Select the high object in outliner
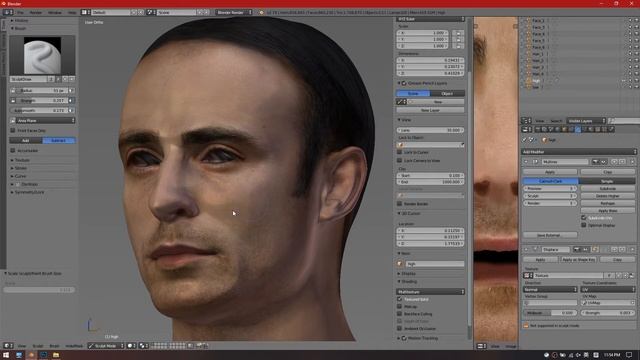The image size is (640, 360). tap(536, 80)
